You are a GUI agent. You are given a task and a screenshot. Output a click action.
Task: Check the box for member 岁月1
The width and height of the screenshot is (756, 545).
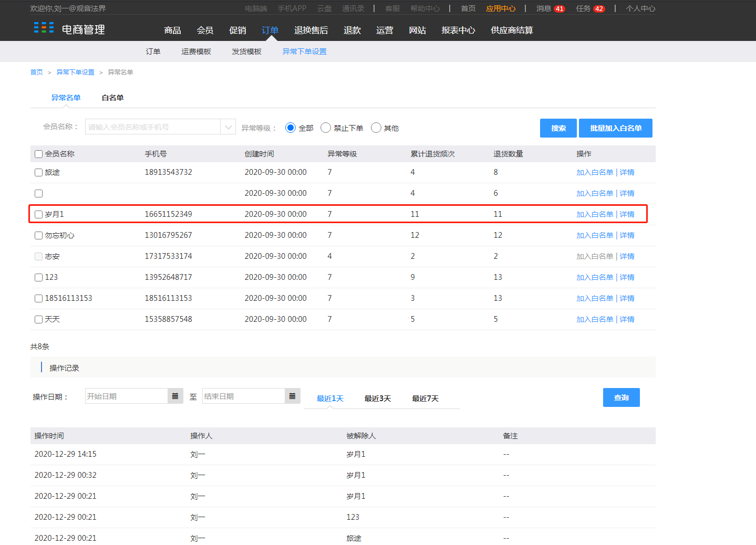38,214
